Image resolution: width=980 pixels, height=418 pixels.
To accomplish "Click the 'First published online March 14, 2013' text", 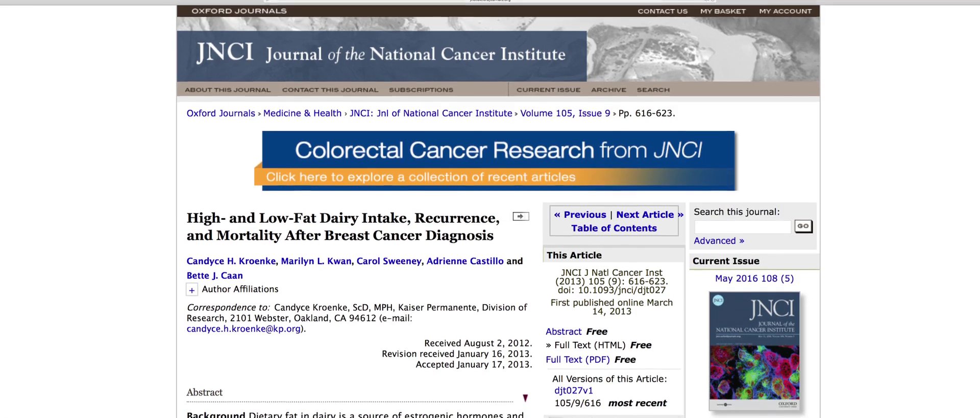I will click(611, 307).
